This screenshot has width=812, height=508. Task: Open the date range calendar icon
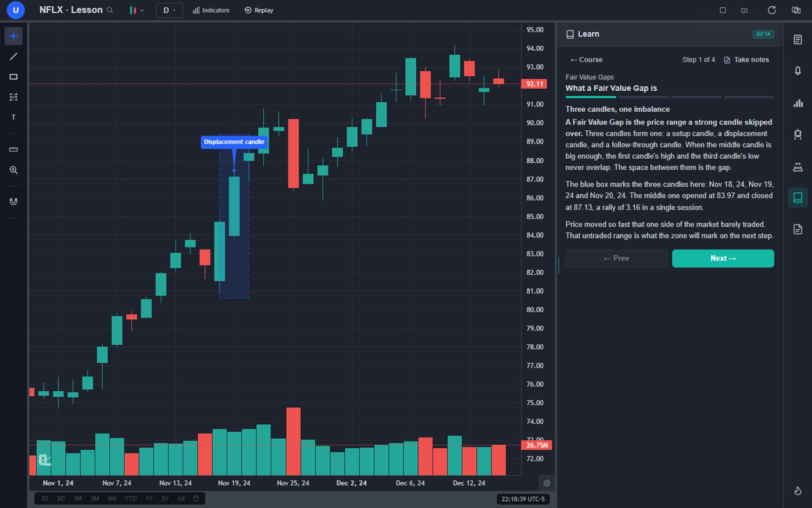196,498
